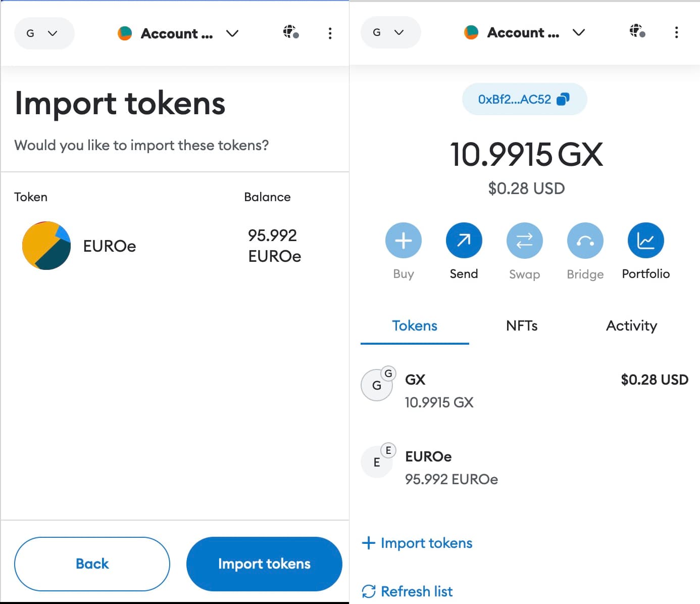
Task: Click account avatar icon in Import tokens panel
Action: [x=125, y=33]
